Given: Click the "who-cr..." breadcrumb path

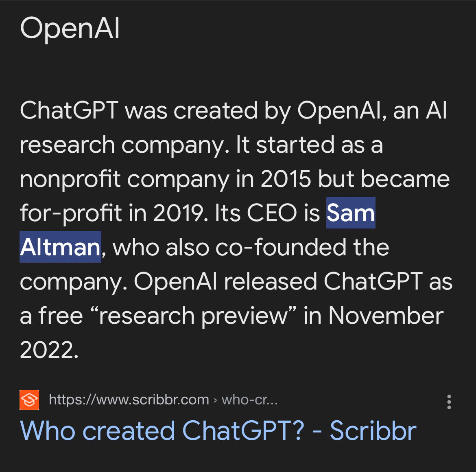Looking at the screenshot, I should tap(249, 400).
